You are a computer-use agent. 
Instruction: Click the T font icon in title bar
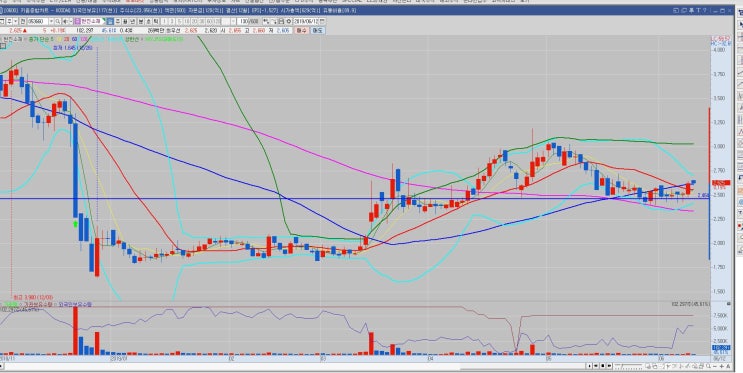pos(698,10)
